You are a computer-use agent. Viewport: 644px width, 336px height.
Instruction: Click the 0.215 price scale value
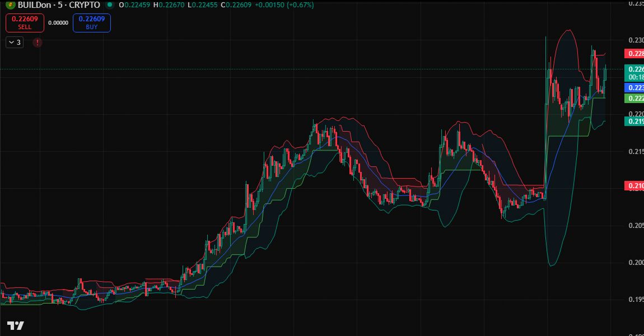coord(636,152)
